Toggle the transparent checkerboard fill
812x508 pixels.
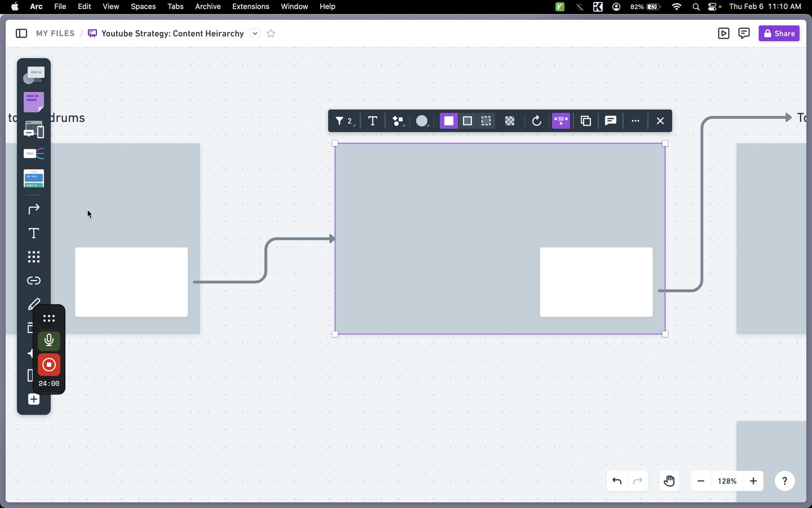tap(510, 121)
